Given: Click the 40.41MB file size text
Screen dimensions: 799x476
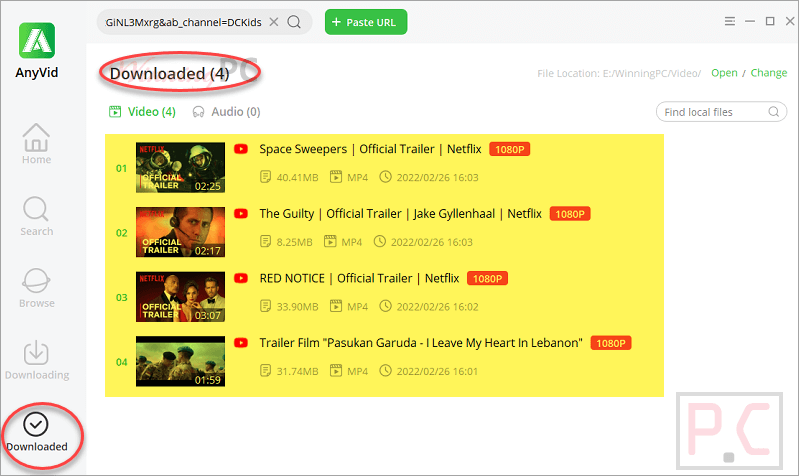Looking at the screenshot, I should [x=298, y=177].
